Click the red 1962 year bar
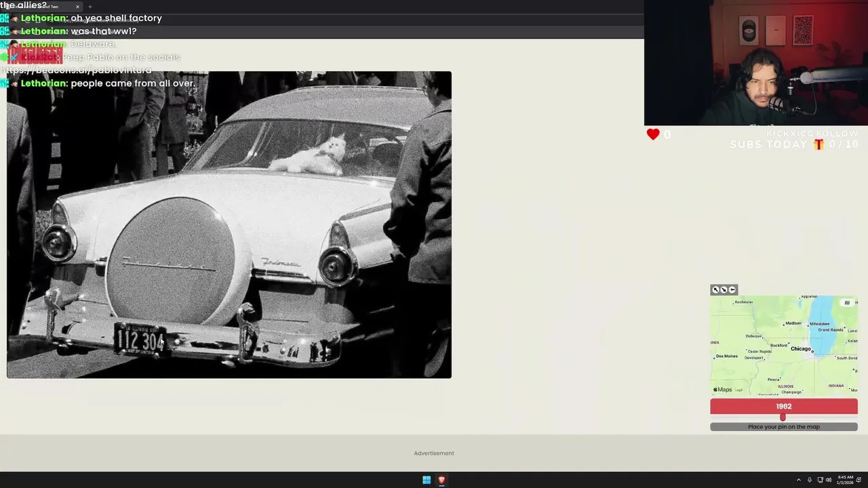 [784, 406]
